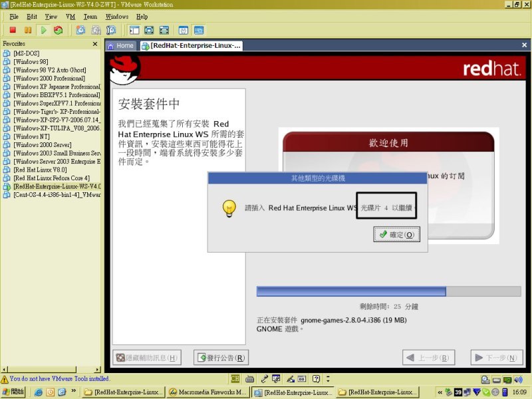Image resolution: width=532 pixels, height=399 pixels.
Task: Select [RedHat-Enterprise-Linux-WS-V4.0] in Favorites
Action: (x=52, y=186)
